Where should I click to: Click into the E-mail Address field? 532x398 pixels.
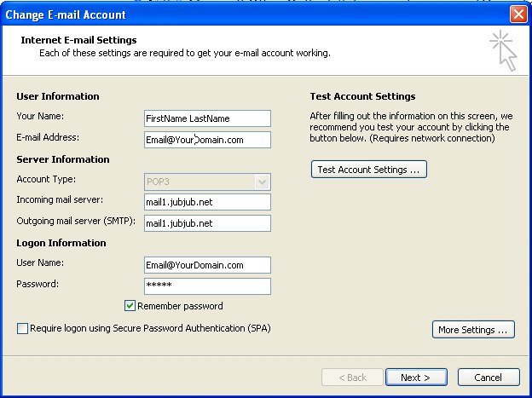point(207,140)
